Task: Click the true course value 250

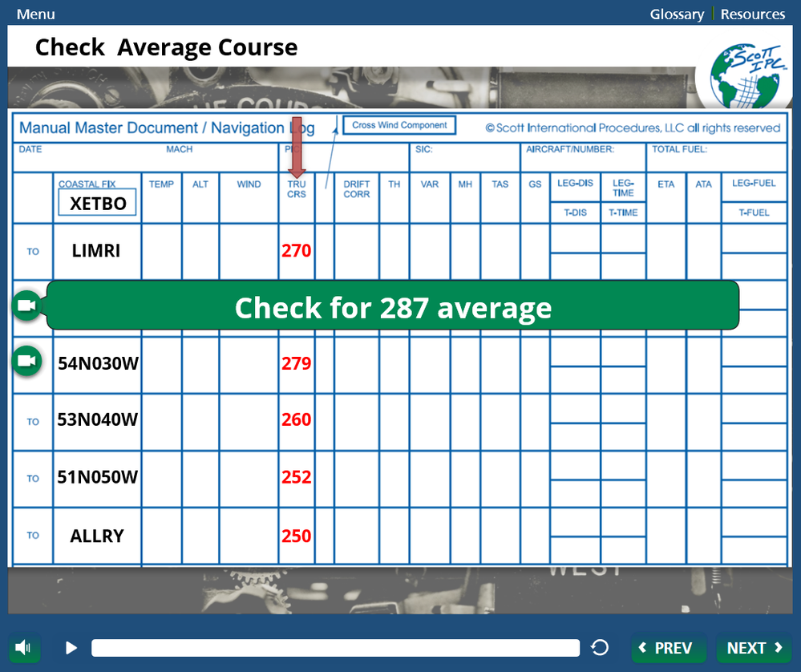Action: click(297, 536)
